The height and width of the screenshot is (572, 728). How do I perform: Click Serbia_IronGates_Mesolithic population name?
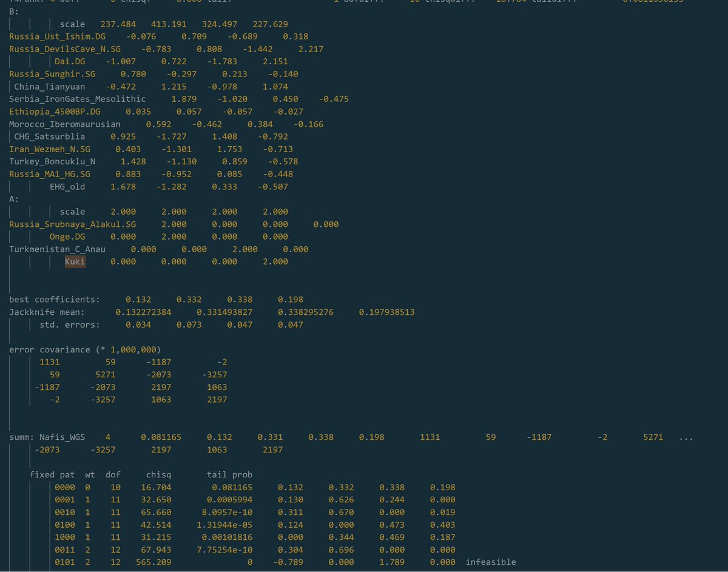77,99
